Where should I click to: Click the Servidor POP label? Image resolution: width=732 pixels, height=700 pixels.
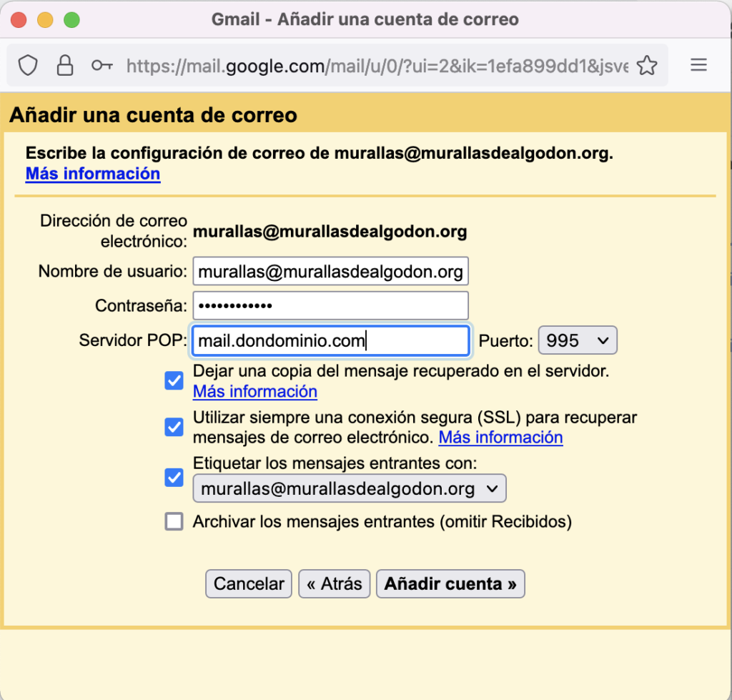(133, 340)
